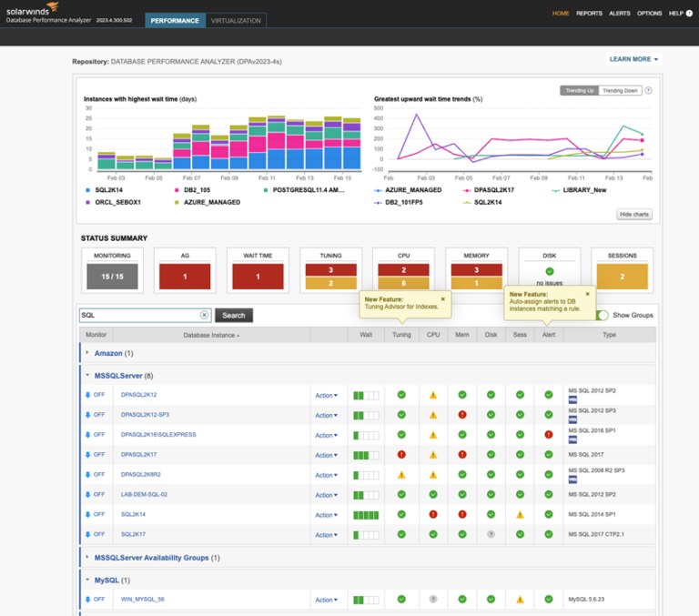Click the CPU critical icon for SQL2K14
The height and width of the screenshot is (616, 699).
(x=433, y=514)
